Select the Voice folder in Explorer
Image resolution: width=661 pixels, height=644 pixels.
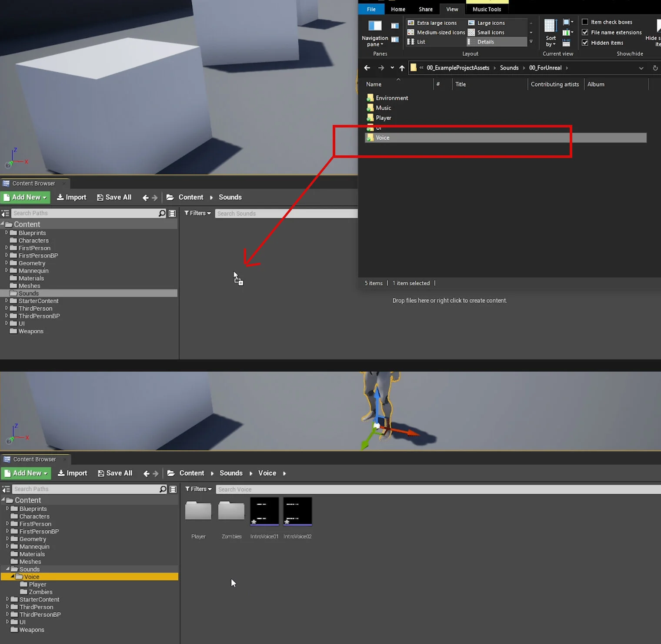pos(383,138)
